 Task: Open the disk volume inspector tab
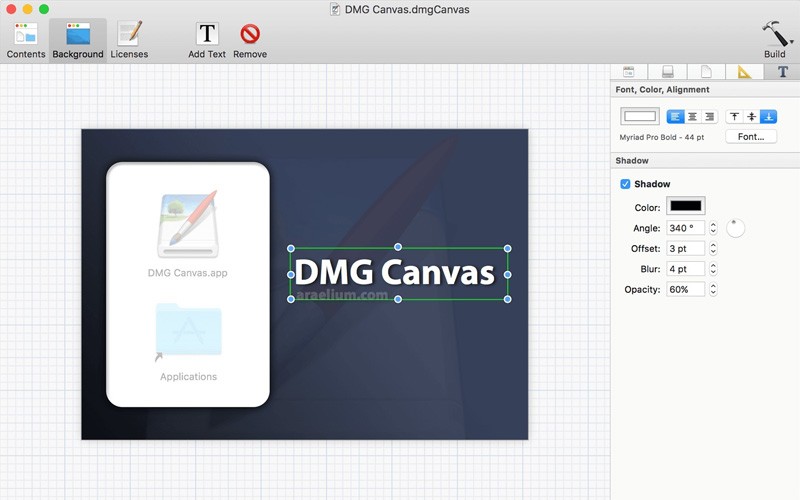(x=667, y=72)
